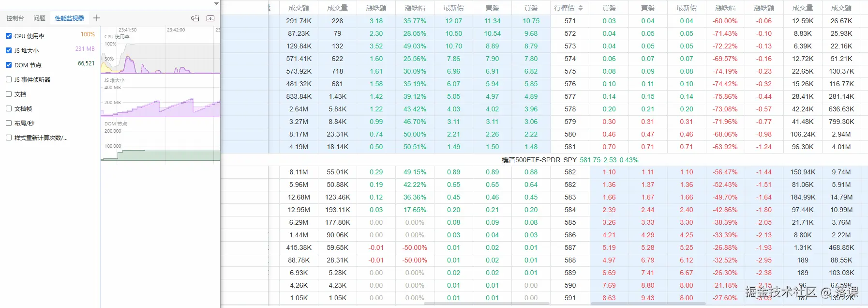Enable 样式重新计算次数 monitoring

[x=8, y=138]
